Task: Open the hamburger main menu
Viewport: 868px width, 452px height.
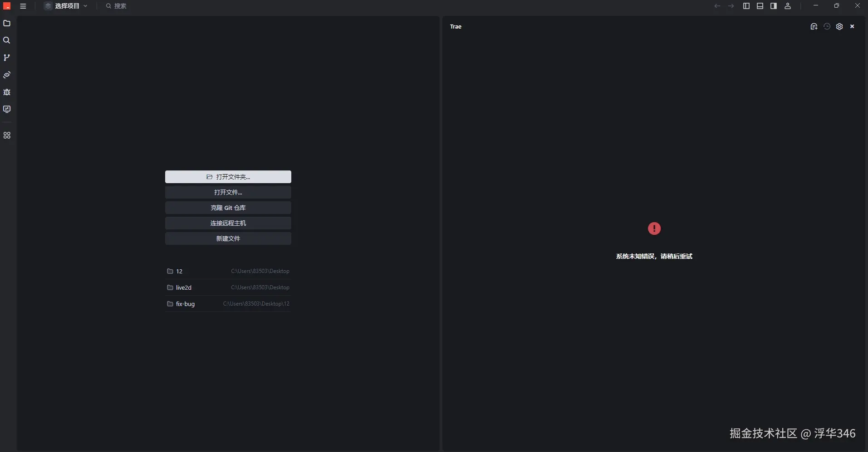Action: [23, 6]
